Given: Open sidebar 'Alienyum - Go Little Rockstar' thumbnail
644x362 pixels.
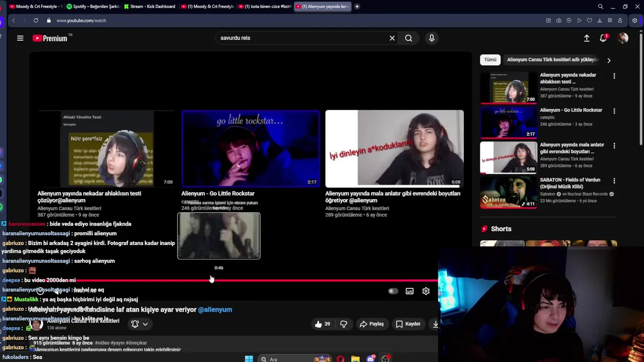Looking at the screenshot, I should [x=508, y=123].
